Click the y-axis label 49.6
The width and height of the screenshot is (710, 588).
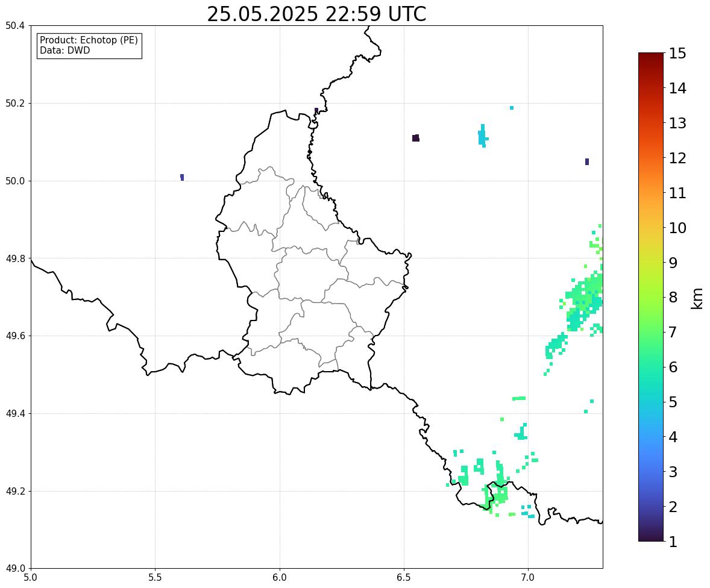[15, 336]
